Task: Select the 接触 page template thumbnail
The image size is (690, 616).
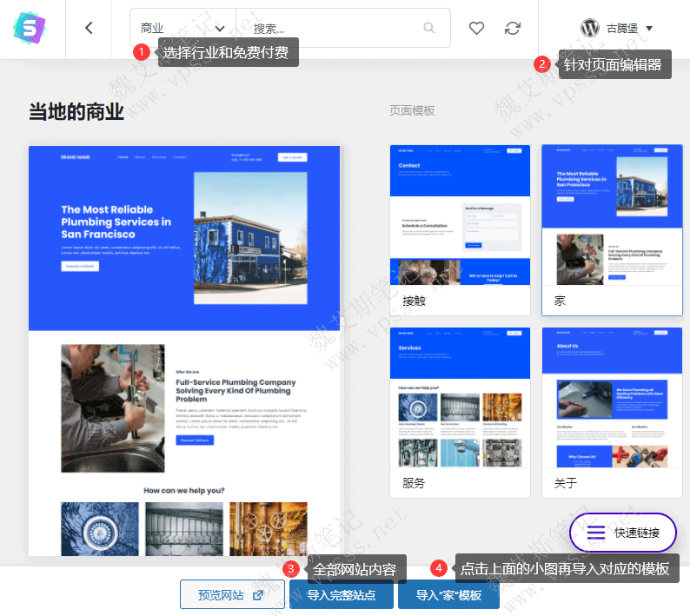Action: tap(460, 215)
